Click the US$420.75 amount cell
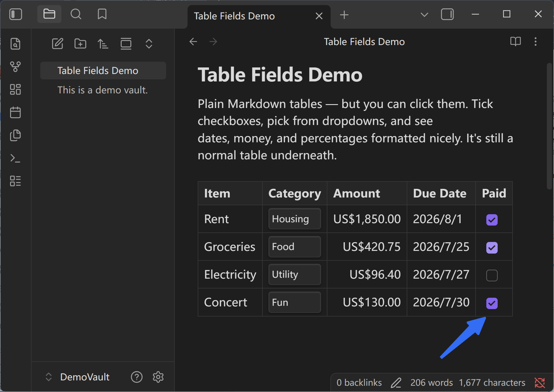 (x=367, y=247)
